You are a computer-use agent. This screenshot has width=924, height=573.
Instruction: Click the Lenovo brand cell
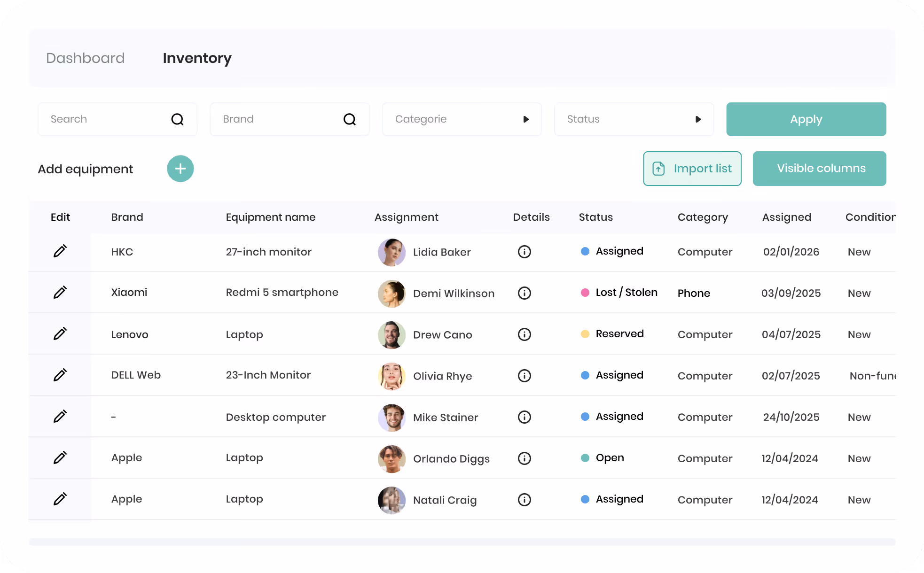click(x=129, y=334)
